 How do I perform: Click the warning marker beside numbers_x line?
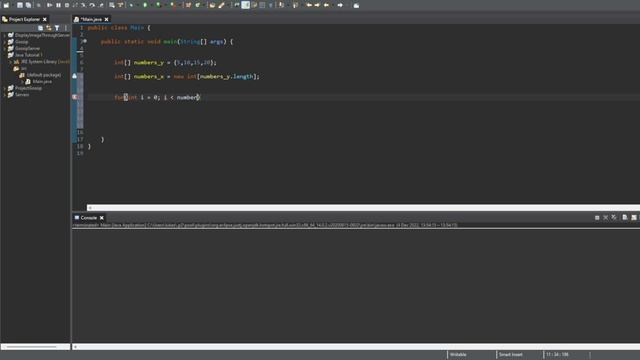coord(75,76)
